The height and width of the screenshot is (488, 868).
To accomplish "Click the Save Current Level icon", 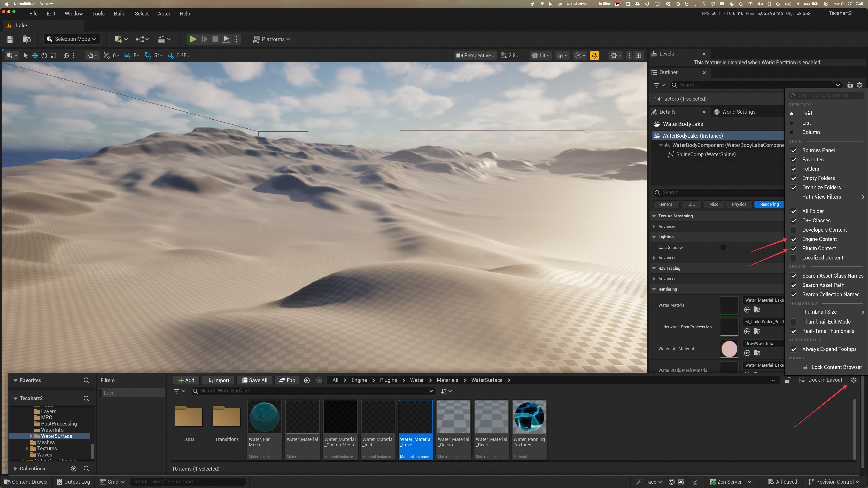I will click(10, 39).
